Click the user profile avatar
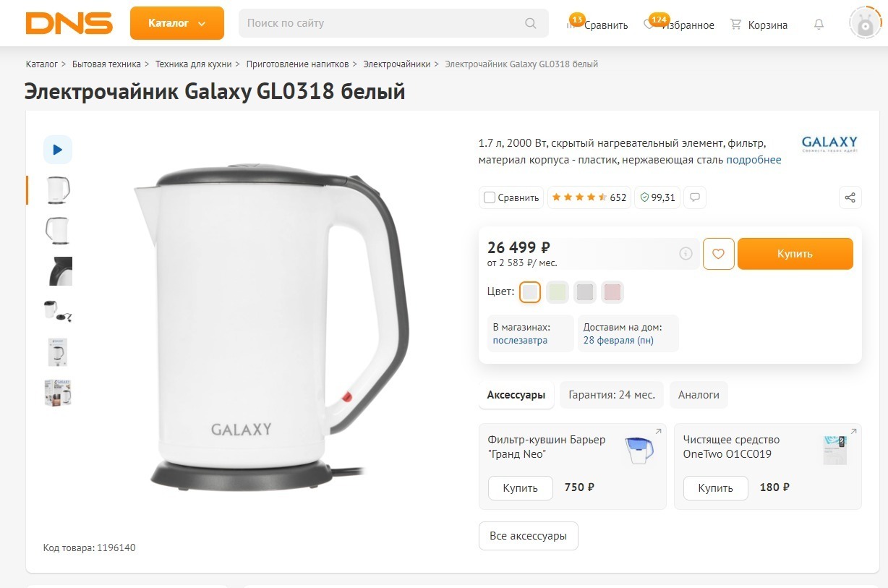 [x=865, y=23]
